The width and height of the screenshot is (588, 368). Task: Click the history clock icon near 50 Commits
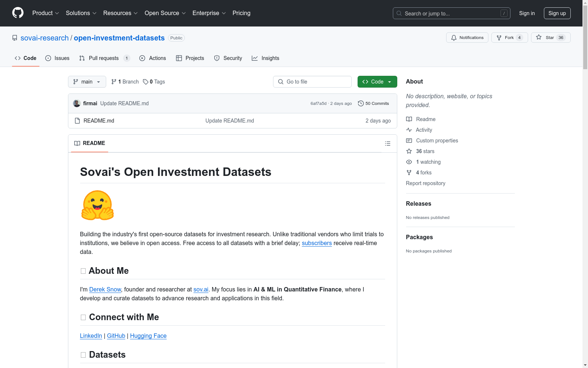tap(361, 103)
